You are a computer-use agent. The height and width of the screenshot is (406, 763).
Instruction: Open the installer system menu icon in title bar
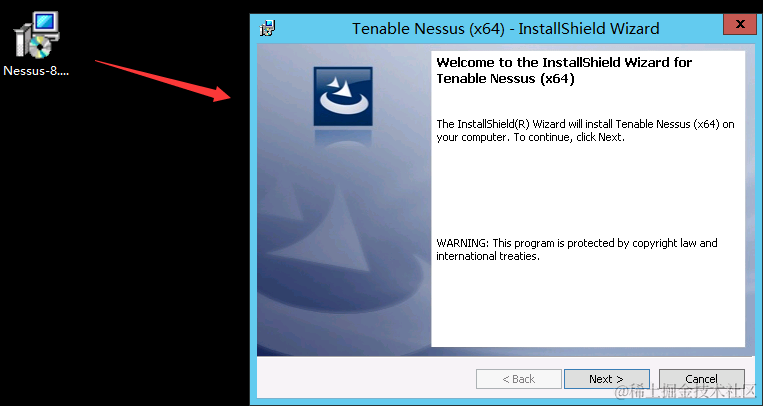pyautogui.click(x=268, y=28)
